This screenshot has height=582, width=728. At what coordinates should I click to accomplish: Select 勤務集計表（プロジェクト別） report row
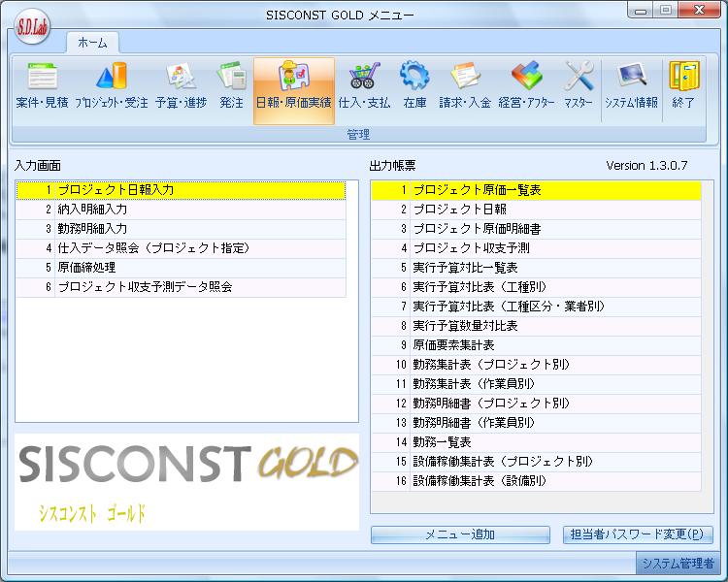[536, 365]
